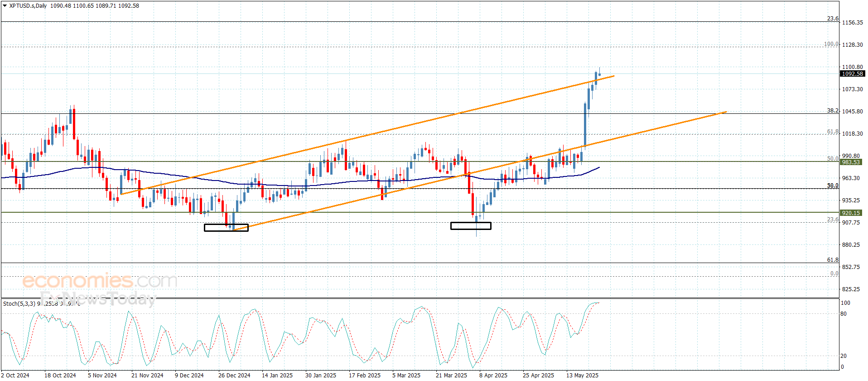Viewport: 868px width, 381px height.
Task: Click the 21 Nov 2024 date label
Action: click(147, 376)
